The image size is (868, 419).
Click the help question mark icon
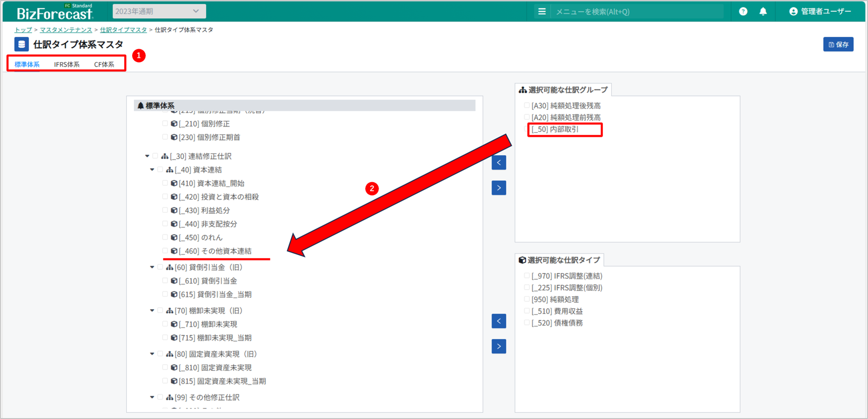click(743, 12)
